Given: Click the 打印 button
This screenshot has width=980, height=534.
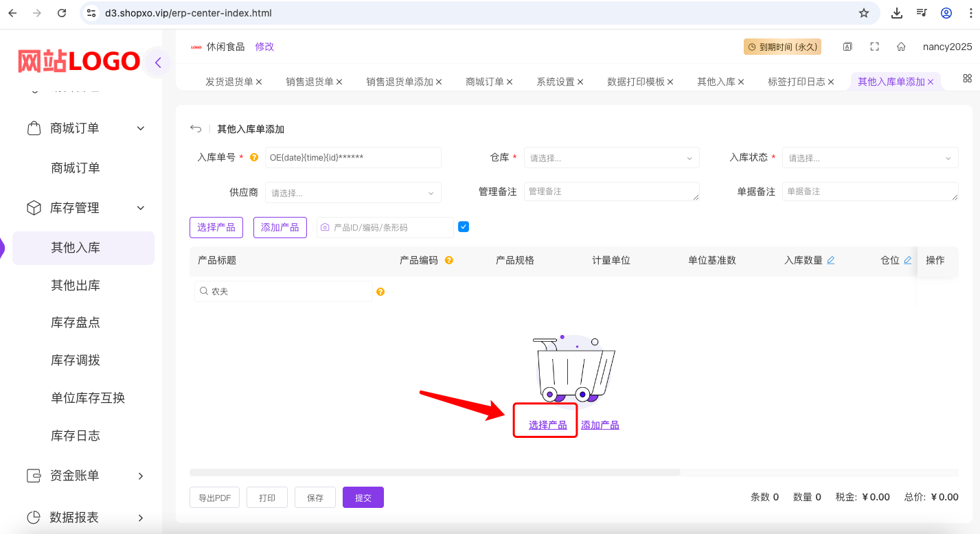Looking at the screenshot, I should click(x=267, y=498).
